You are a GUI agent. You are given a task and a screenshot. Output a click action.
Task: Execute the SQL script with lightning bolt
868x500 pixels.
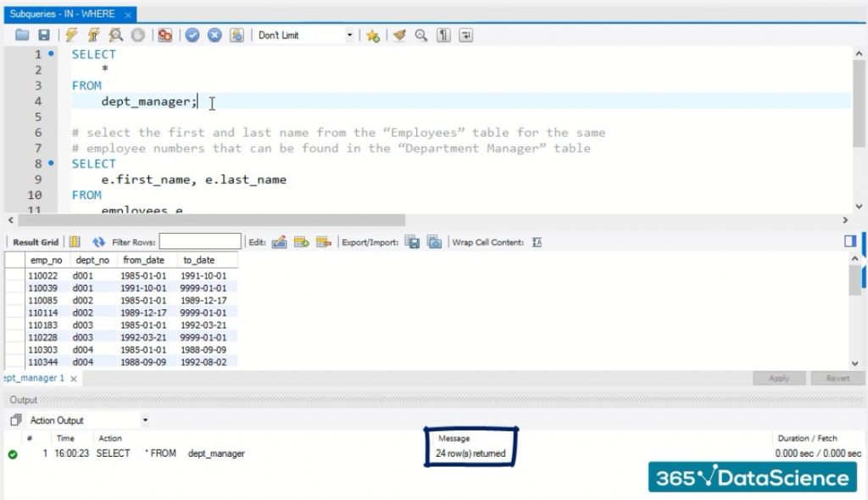coord(71,36)
